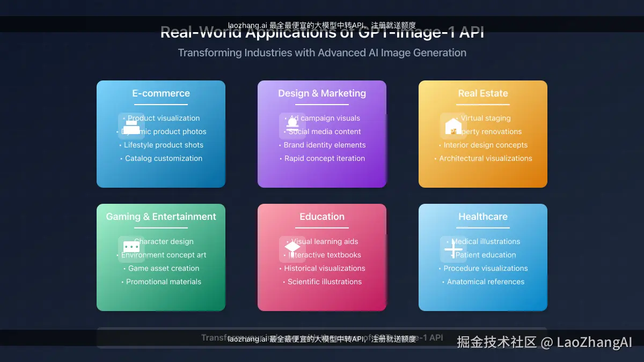Click the 'Catalog customization' bullet
The height and width of the screenshot is (362, 644).
[161, 158]
